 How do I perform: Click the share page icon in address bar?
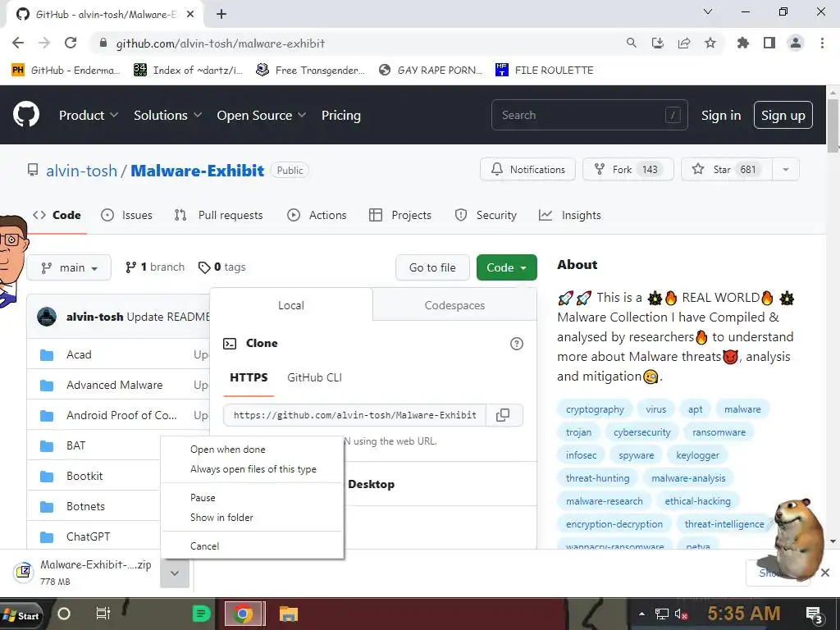click(684, 43)
